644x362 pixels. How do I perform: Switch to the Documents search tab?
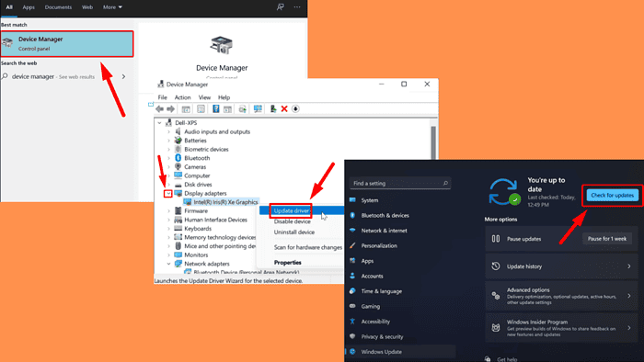(58, 7)
